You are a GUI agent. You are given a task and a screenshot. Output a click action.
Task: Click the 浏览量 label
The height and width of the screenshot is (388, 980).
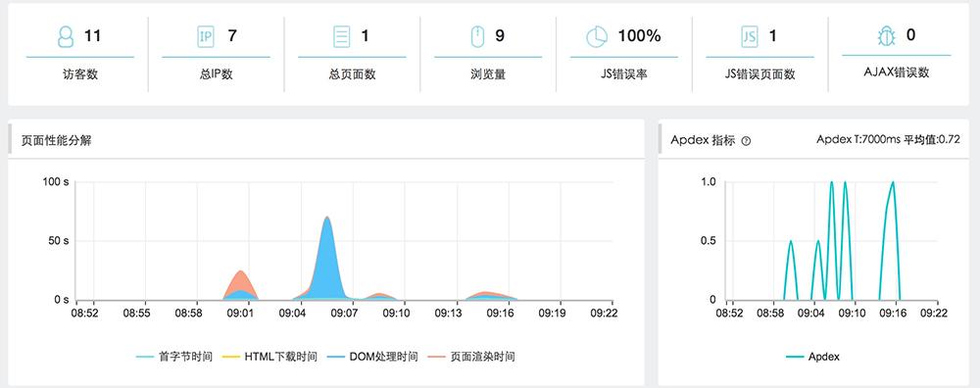[487, 75]
